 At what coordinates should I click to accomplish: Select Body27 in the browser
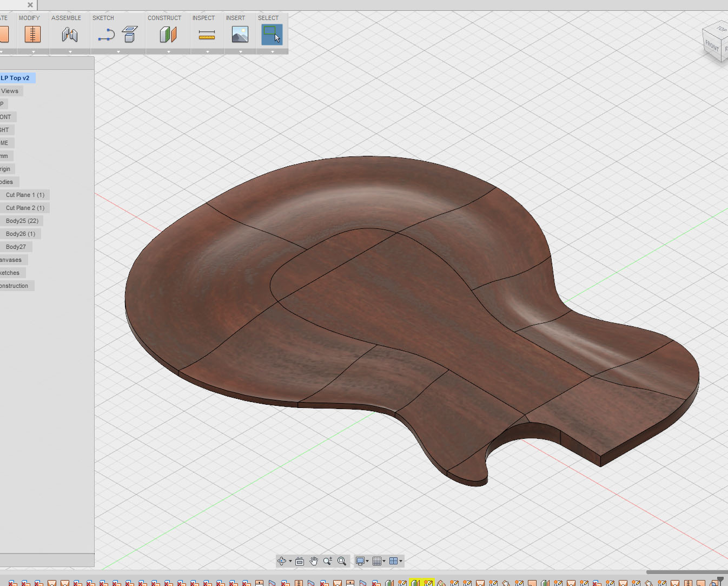click(x=16, y=247)
